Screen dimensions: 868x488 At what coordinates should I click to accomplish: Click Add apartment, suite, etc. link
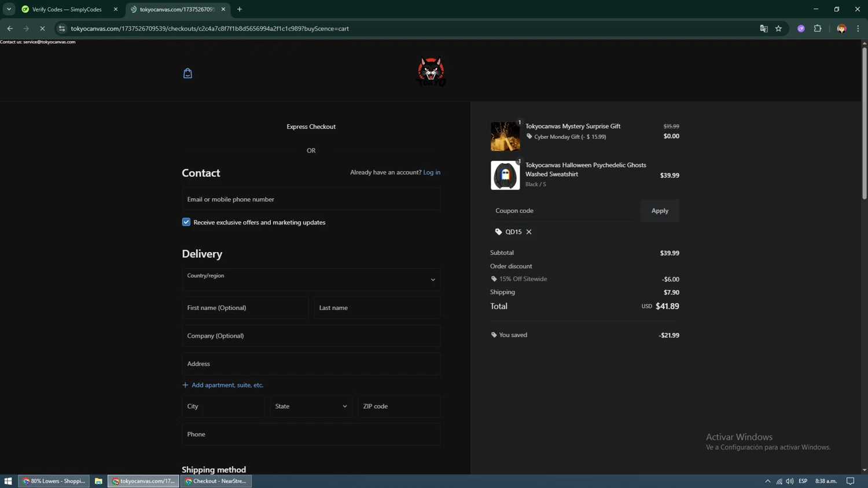coord(223,385)
